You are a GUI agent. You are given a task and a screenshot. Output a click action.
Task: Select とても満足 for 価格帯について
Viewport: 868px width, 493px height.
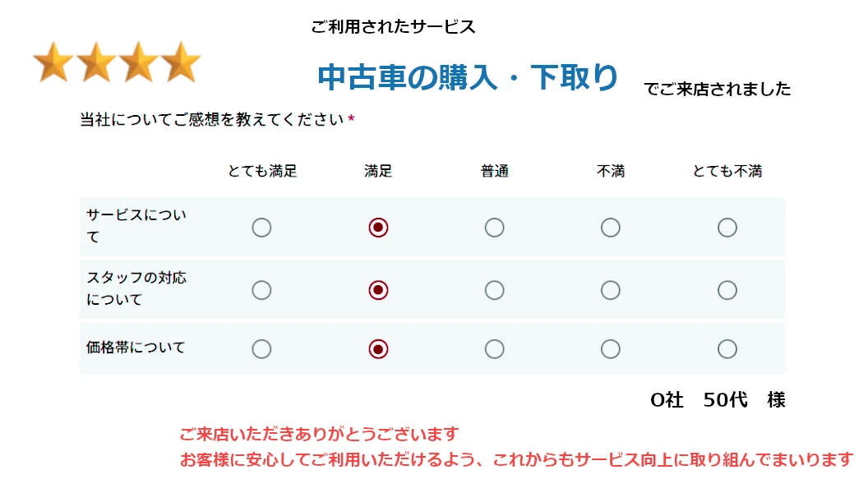[261, 349]
